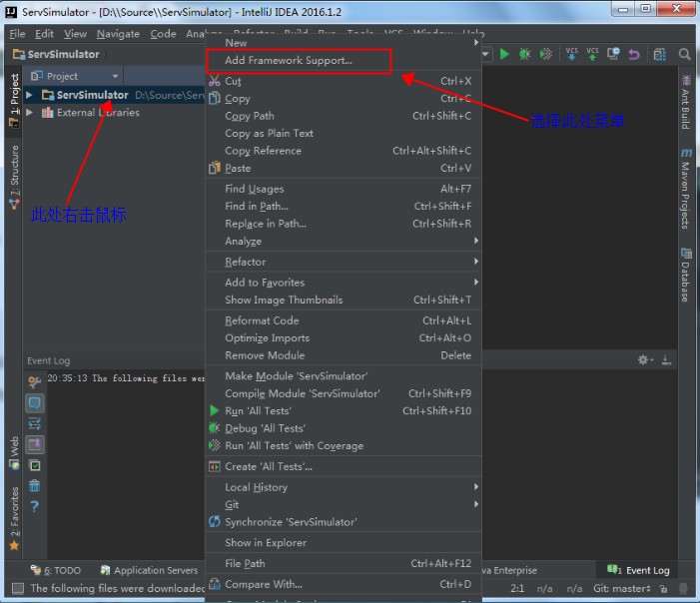This screenshot has width=700, height=603.
Task: Open the Navigate menu
Action: (x=118, y=34)
